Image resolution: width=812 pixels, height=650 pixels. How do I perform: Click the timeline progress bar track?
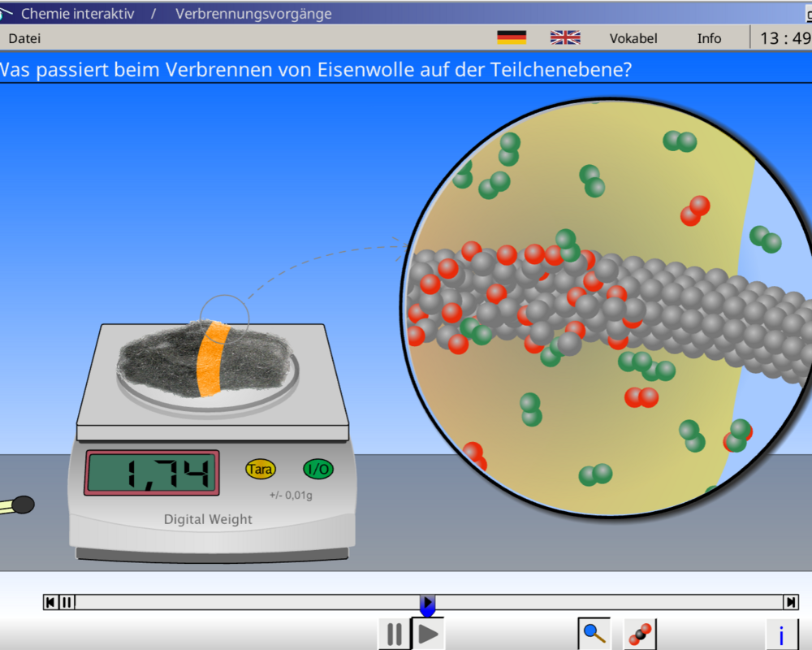tap(244, 602)
